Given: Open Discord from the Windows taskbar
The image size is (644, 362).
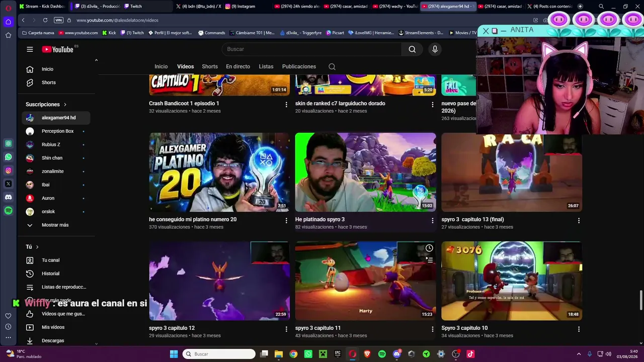Looking at the screenshot, I should (396, 354).
